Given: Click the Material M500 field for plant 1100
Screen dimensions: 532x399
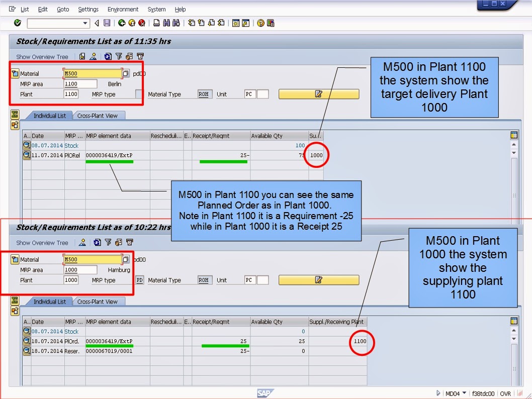Looking at the screenshot, I should (93, 73).
